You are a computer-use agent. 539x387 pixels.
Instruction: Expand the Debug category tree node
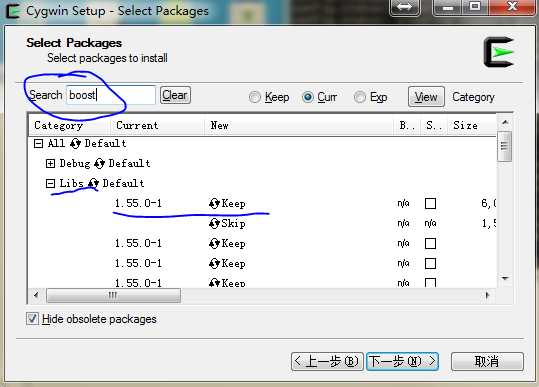pyautogui.click(x=50, y=163)
